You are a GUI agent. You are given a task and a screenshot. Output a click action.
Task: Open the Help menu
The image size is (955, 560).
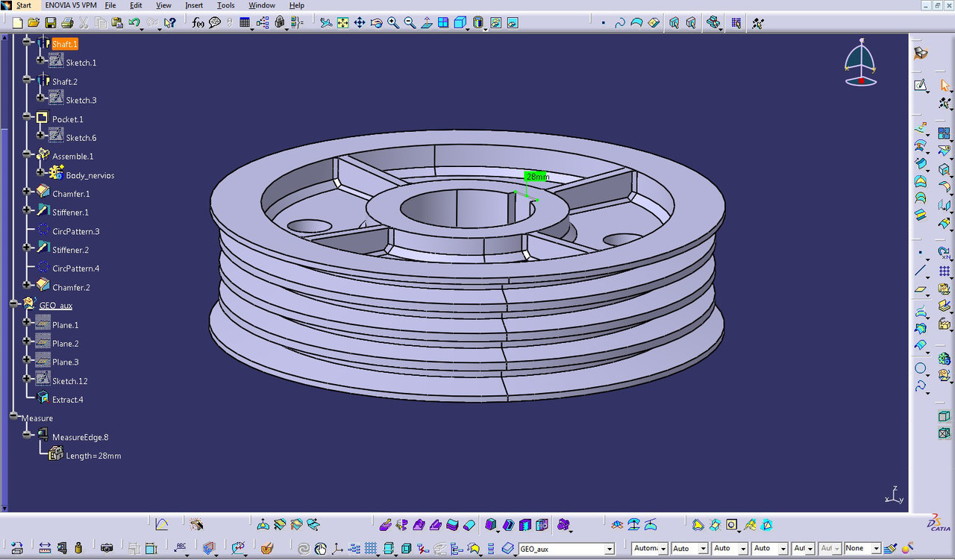(297, 5)
